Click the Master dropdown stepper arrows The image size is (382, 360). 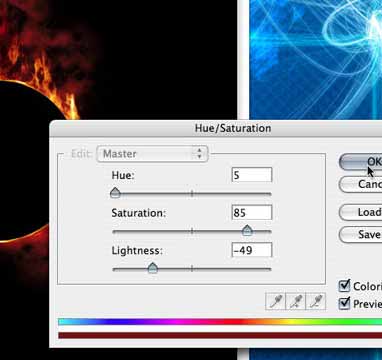coord(199,154)
